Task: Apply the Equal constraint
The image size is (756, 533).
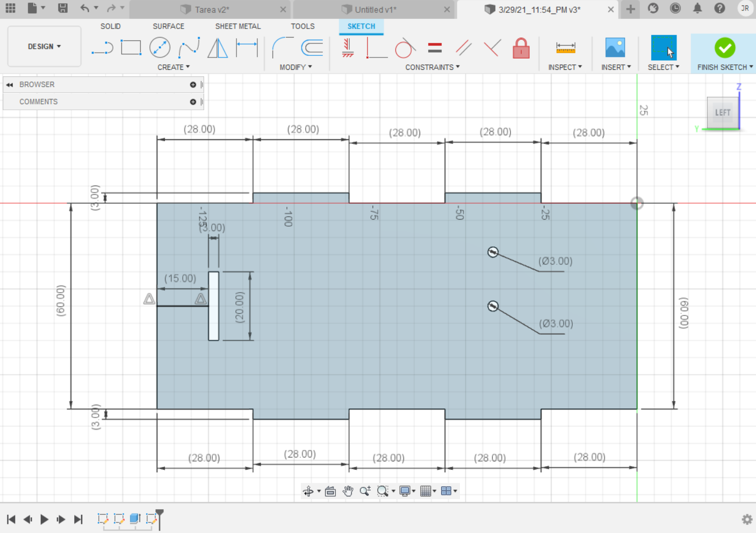Action: click(435, 48)
